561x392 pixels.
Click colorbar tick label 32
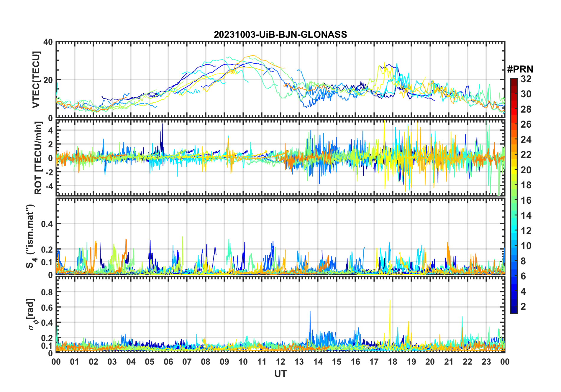click(526, 79)
